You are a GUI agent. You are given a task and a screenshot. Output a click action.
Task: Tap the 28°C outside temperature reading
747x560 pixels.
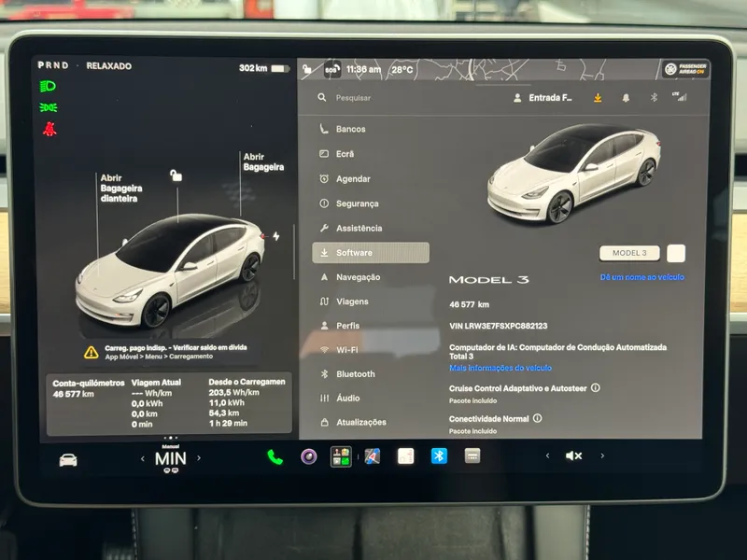[x=402, y=70]
